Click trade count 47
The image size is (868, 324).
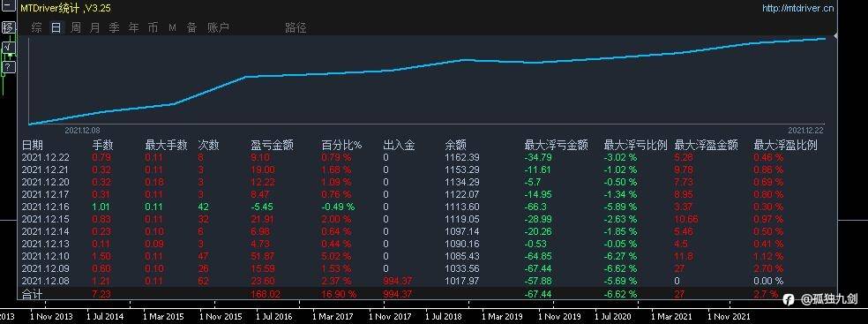(204, 256)
